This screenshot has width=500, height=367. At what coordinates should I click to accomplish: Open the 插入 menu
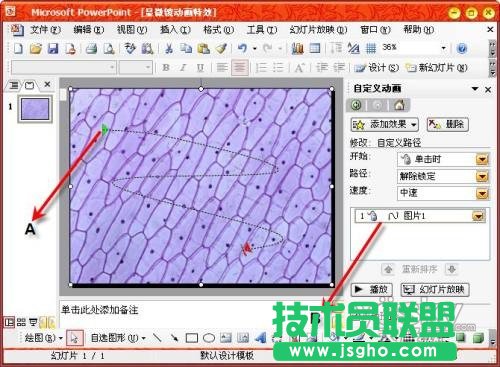(x=175, y=30)
